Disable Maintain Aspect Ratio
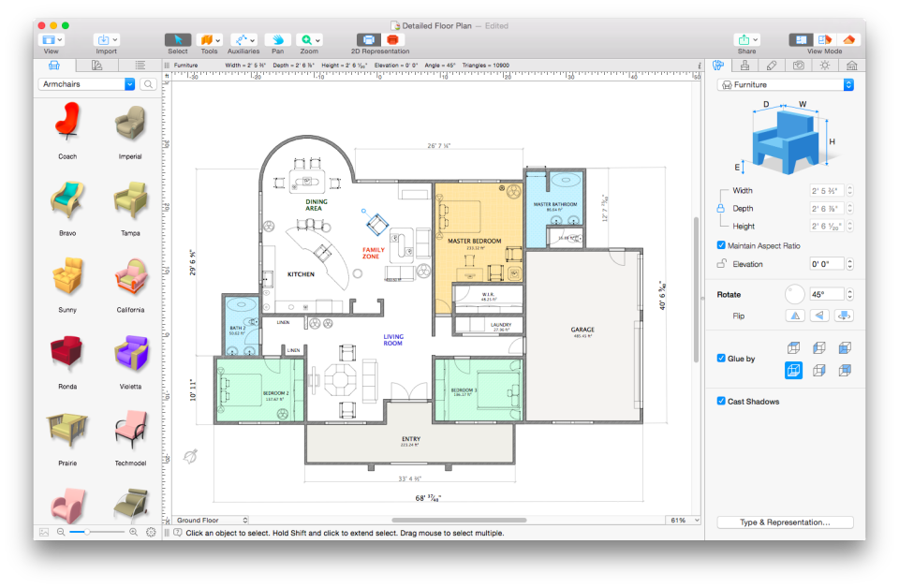 (720, 244)
